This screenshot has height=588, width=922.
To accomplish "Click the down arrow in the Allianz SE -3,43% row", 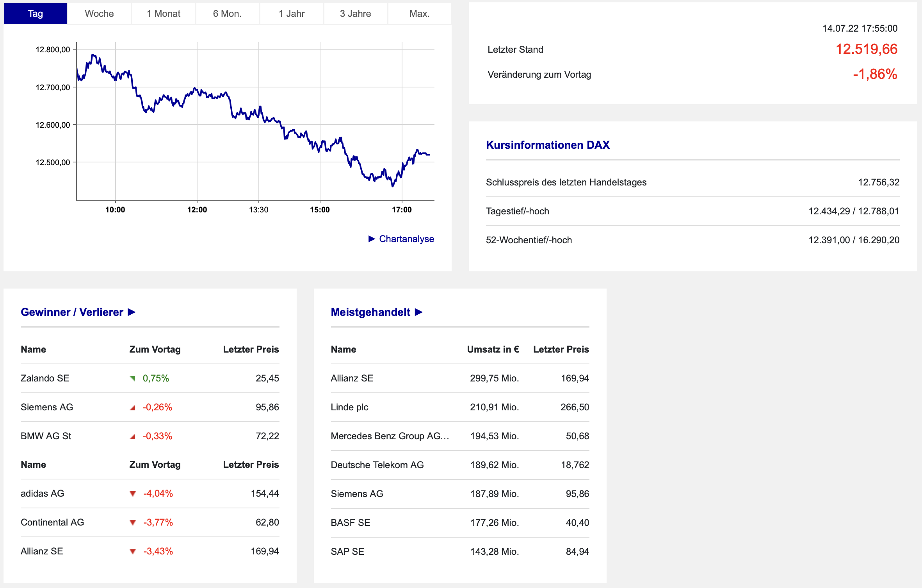I will tap(133, 552).
